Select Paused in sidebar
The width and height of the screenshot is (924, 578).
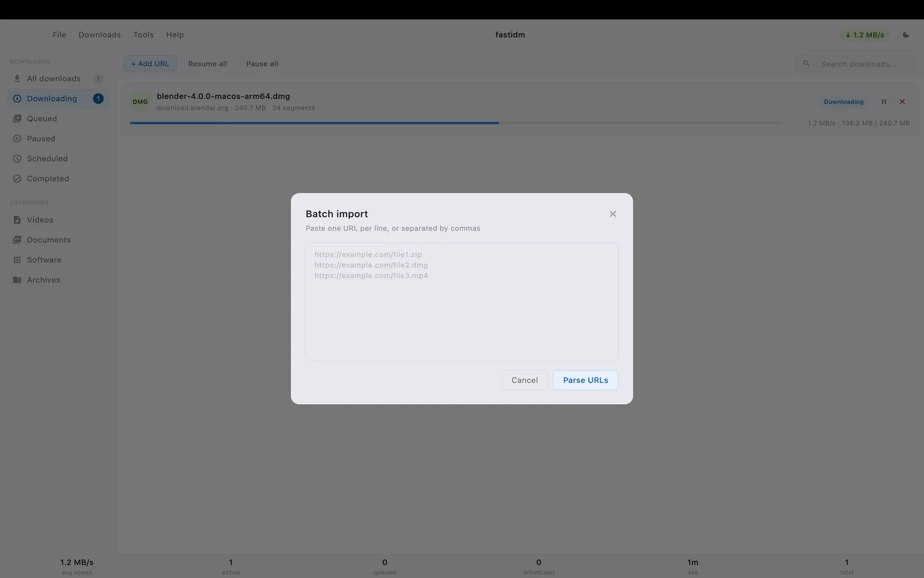(x=58, y=139)
